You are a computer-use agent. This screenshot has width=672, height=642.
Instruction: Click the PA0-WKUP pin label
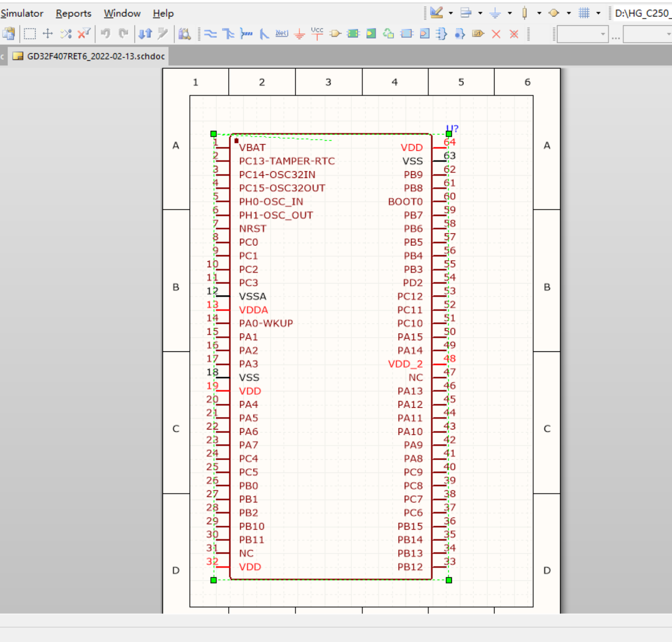pos(266,323)
